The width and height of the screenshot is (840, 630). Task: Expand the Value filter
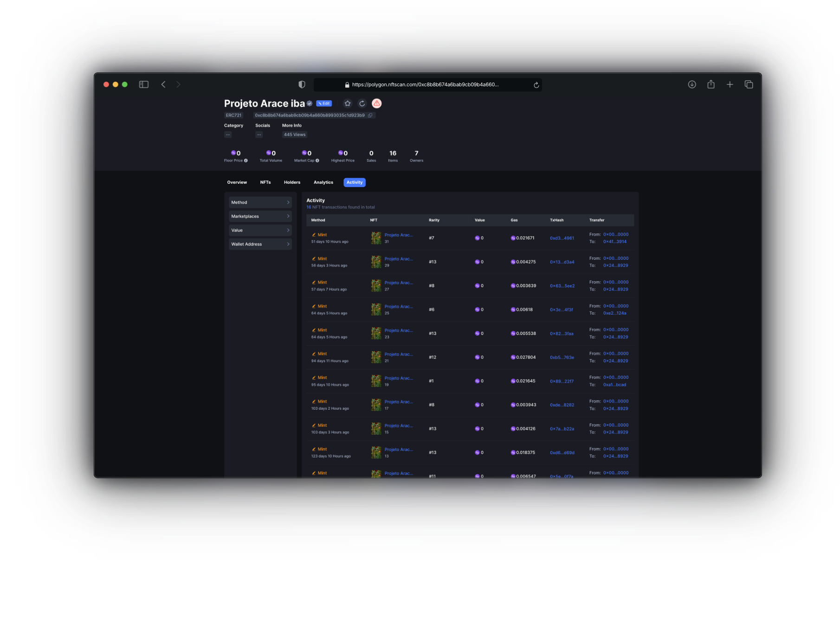[x=260, y=230]
